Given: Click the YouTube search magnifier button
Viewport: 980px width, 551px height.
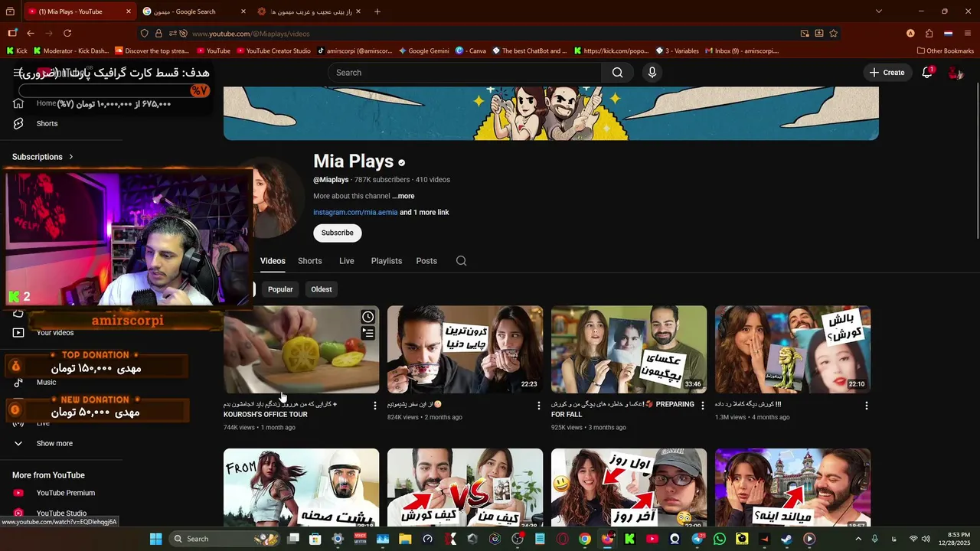Looking at the screenshot, I should [617, 73].
